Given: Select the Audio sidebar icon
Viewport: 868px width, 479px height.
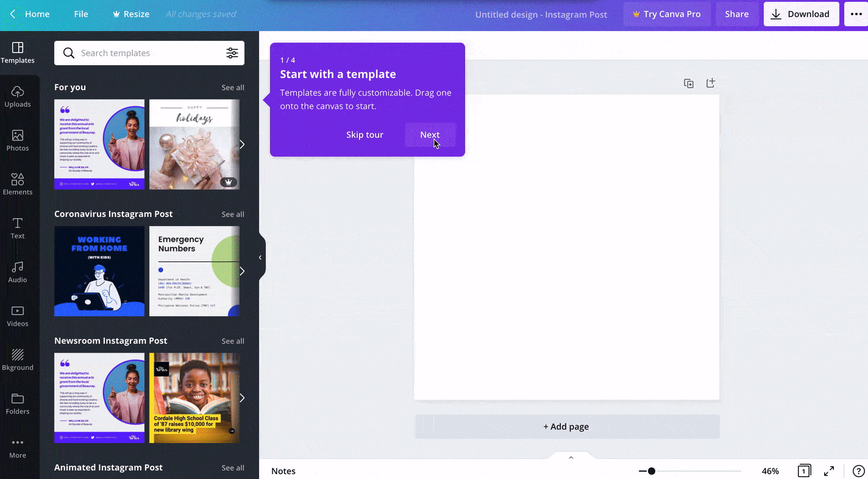Looking at the screenshot, I should click(18, 272).
